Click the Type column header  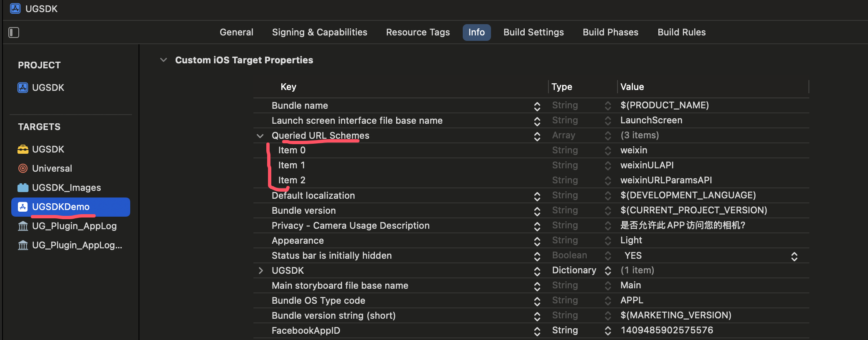pyautogui.click(x=562, y=87)
